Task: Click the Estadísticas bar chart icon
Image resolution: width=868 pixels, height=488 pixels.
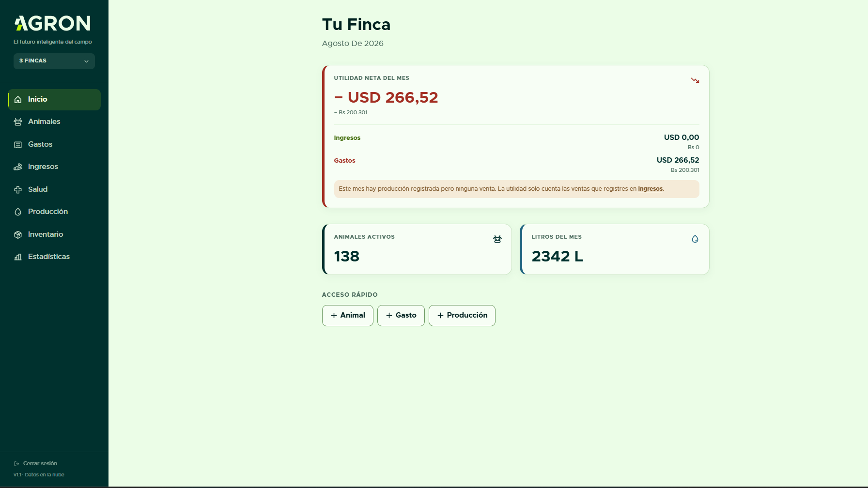Action: point(18,257)
